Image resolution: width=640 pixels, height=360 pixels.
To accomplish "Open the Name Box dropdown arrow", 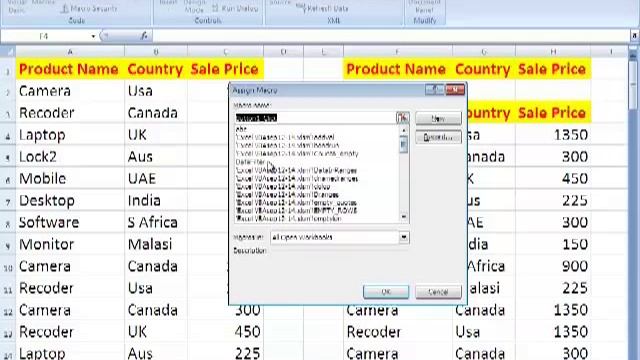I will (93, 36).
